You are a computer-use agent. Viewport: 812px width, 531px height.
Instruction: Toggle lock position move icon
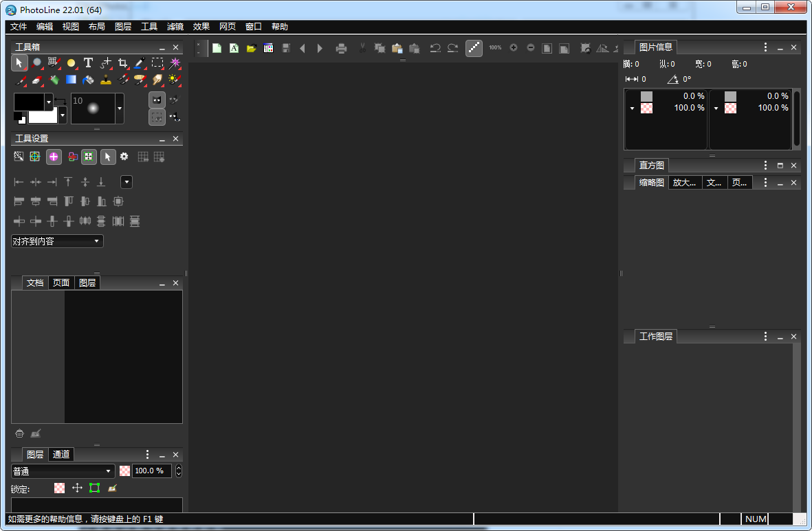[x=77, y=488]
